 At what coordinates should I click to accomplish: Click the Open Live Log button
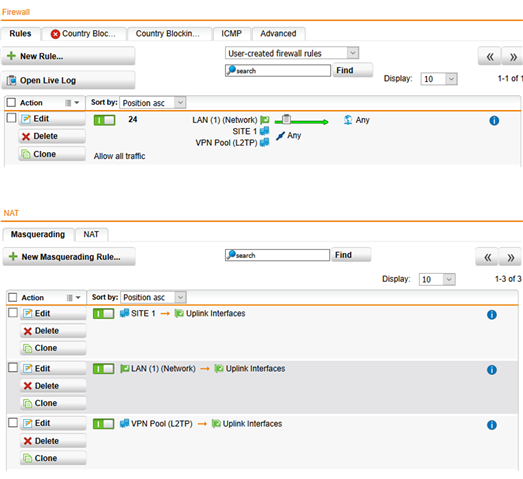[x=68, y=80]
